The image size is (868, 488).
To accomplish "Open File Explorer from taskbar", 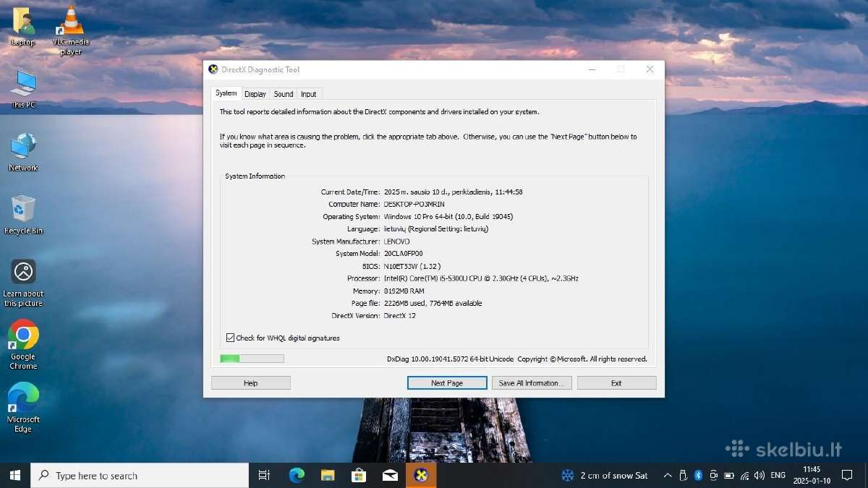I will coord(328,475).
